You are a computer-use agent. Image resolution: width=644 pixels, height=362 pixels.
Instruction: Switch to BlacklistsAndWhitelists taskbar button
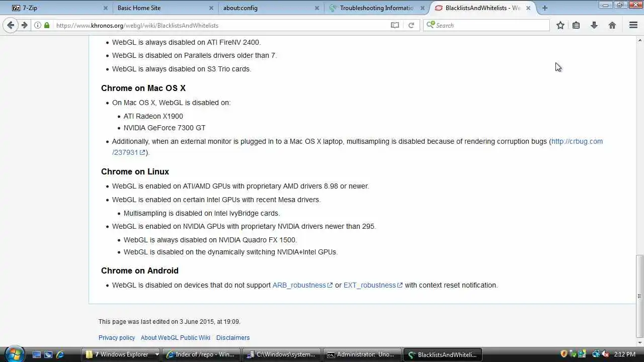(443, 354)
